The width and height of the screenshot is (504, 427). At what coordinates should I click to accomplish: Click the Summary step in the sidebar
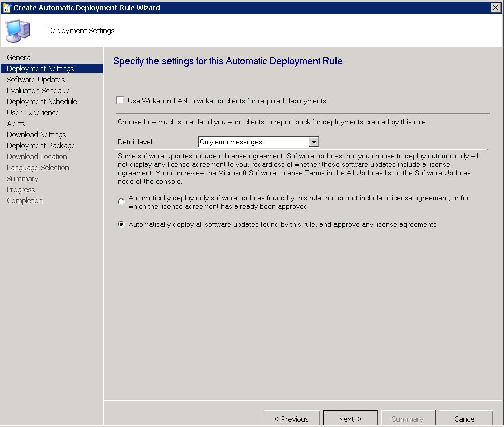coord(22,178)
